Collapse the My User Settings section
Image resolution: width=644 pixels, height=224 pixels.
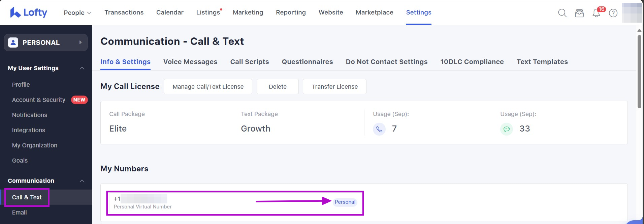[82, 68]
